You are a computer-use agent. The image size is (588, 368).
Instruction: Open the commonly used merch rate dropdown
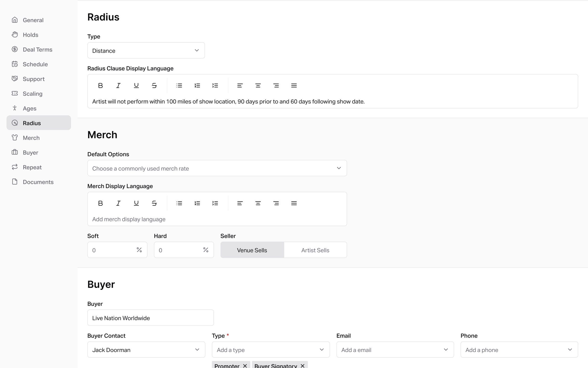click(x=217, y=168)
